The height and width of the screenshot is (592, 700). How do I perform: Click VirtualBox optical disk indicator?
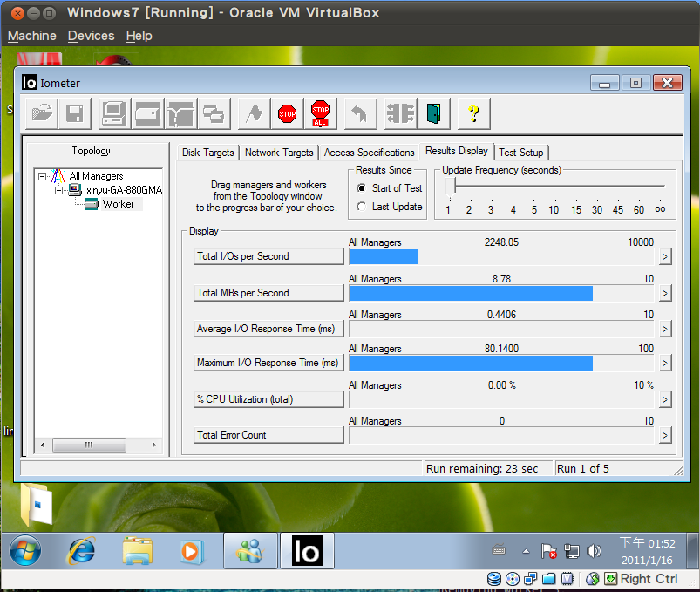point(512,579)
